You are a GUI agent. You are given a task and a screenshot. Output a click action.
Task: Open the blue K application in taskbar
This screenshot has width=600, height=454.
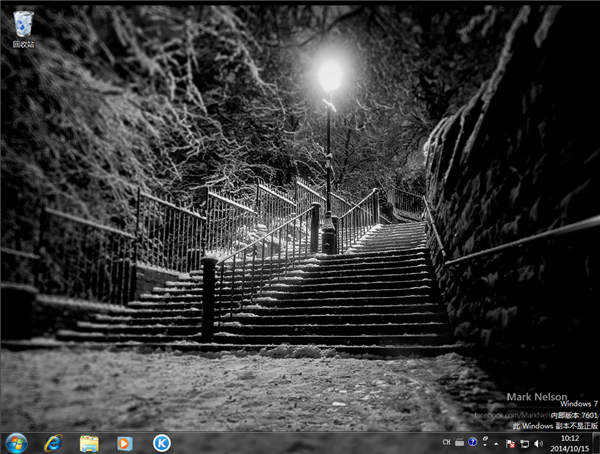(161, 442)
